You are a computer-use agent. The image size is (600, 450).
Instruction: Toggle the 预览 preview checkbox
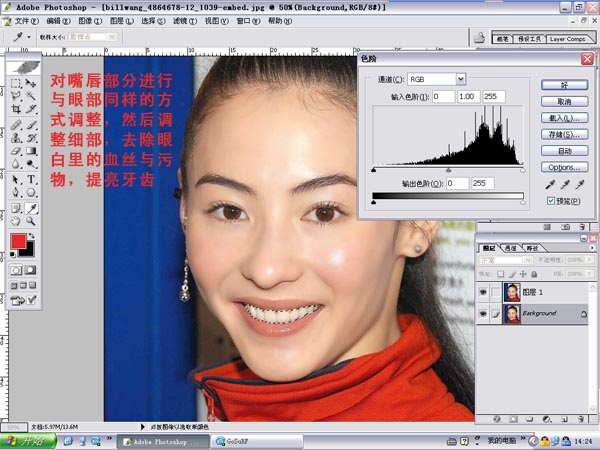(551, 201)
